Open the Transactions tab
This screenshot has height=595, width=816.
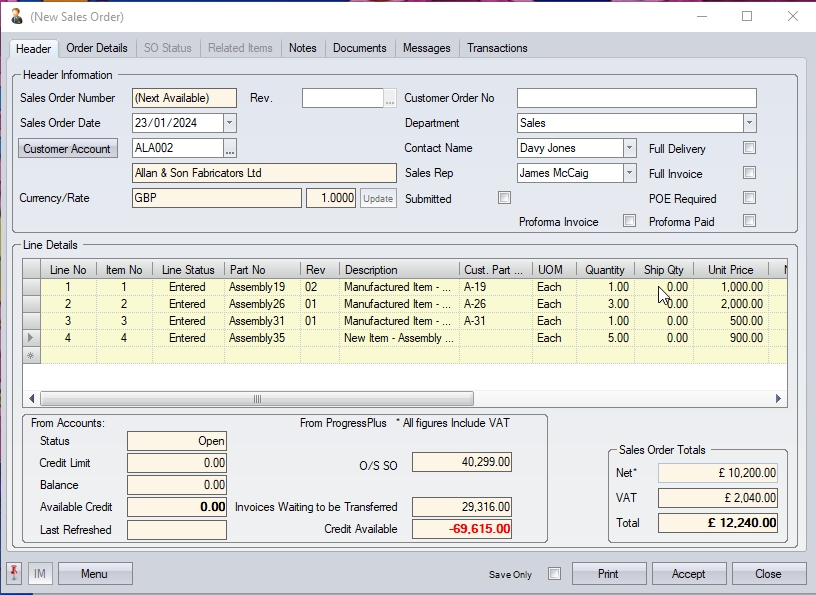point(497,48)
